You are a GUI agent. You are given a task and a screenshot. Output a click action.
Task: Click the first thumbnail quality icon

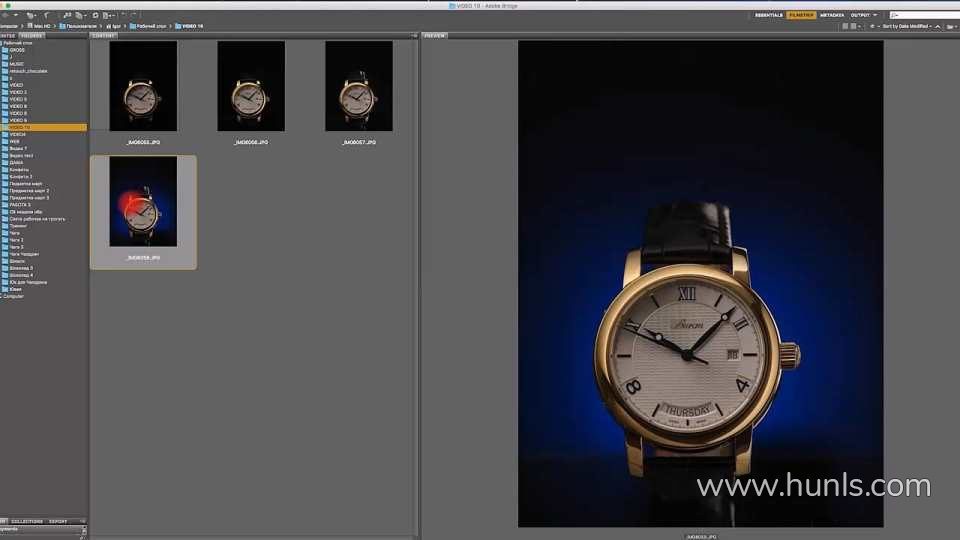coord(846,26)
